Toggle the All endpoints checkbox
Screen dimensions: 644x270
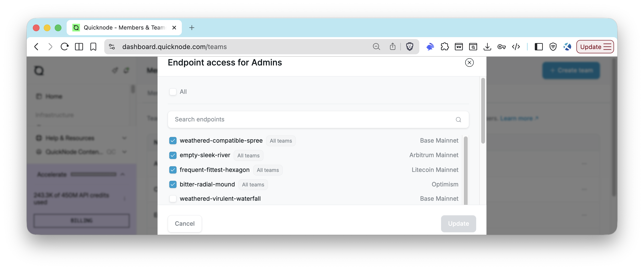tap(173, 92)
